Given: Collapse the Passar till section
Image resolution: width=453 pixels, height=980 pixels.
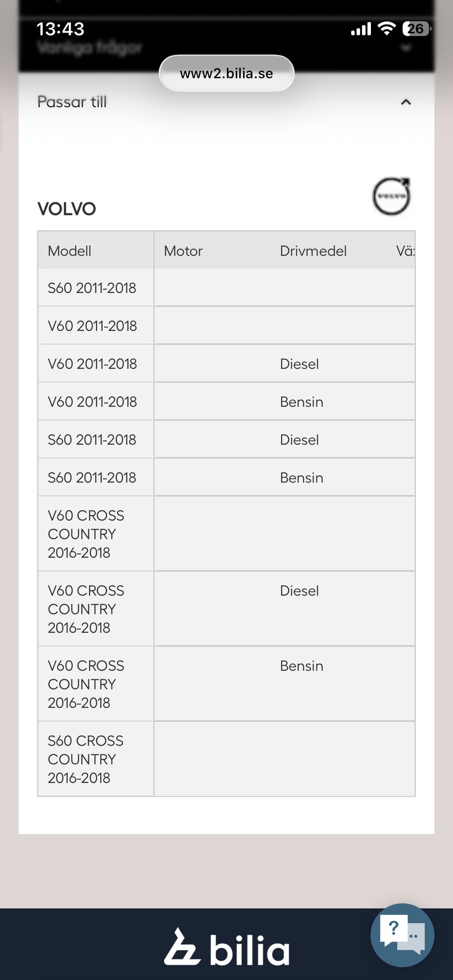Looking at the screenshot, I should [x=405, y=102].
